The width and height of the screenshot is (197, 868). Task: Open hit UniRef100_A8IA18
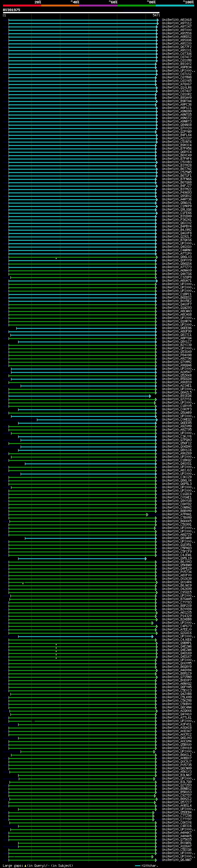[x=177, y=20]
